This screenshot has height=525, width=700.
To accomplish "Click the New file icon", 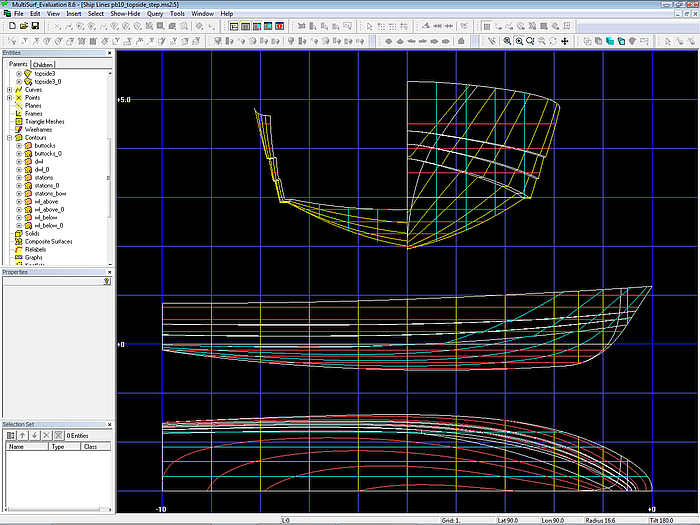I will pos(10,25).
